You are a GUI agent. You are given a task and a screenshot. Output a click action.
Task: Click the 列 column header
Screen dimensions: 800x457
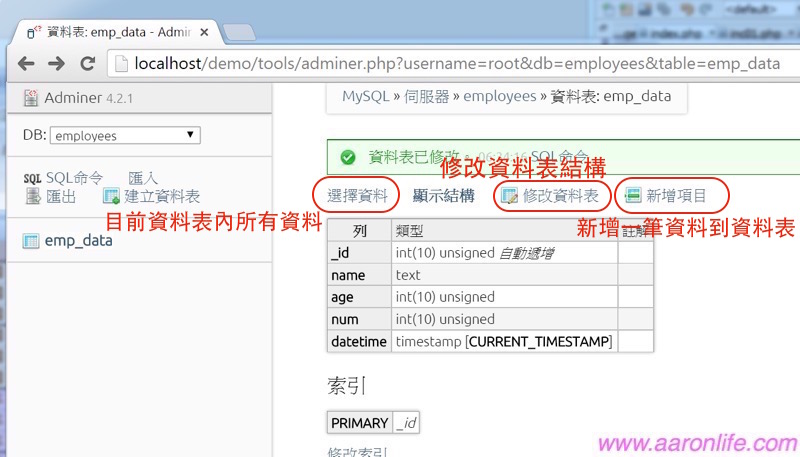pyautogui.click(x=360, y=231)
